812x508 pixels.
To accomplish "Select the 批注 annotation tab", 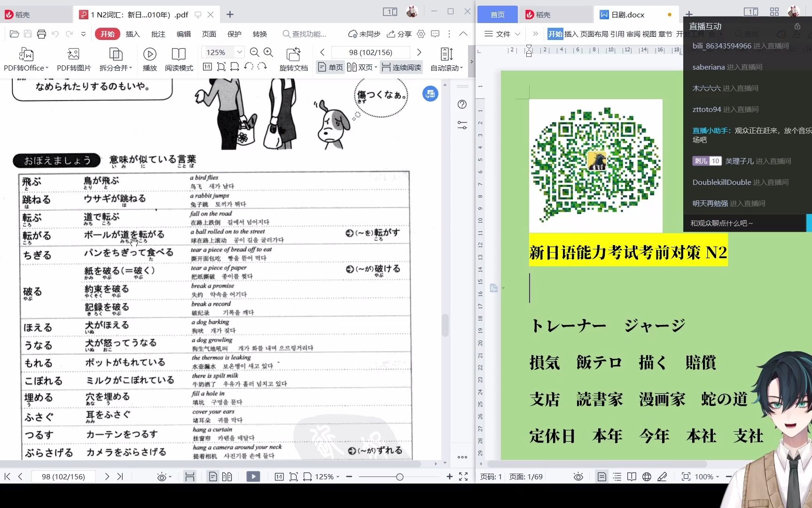I will click(x=158, y=34).
